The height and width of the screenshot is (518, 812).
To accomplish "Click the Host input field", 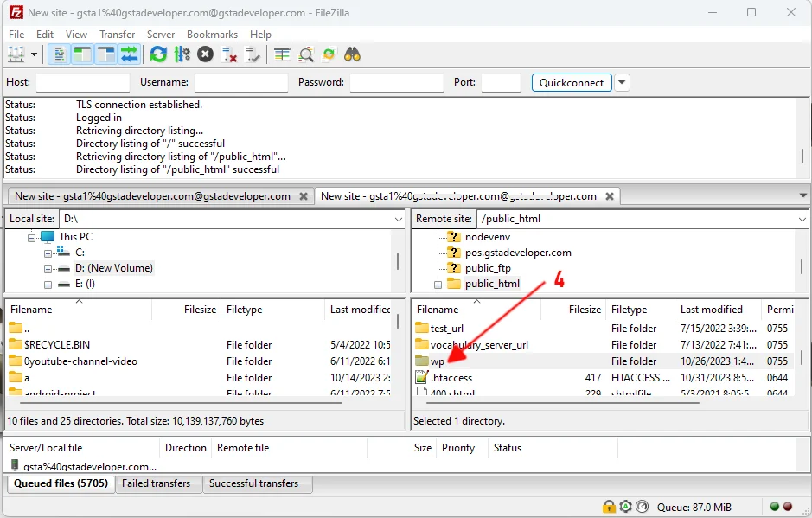I will coord(82,83).
